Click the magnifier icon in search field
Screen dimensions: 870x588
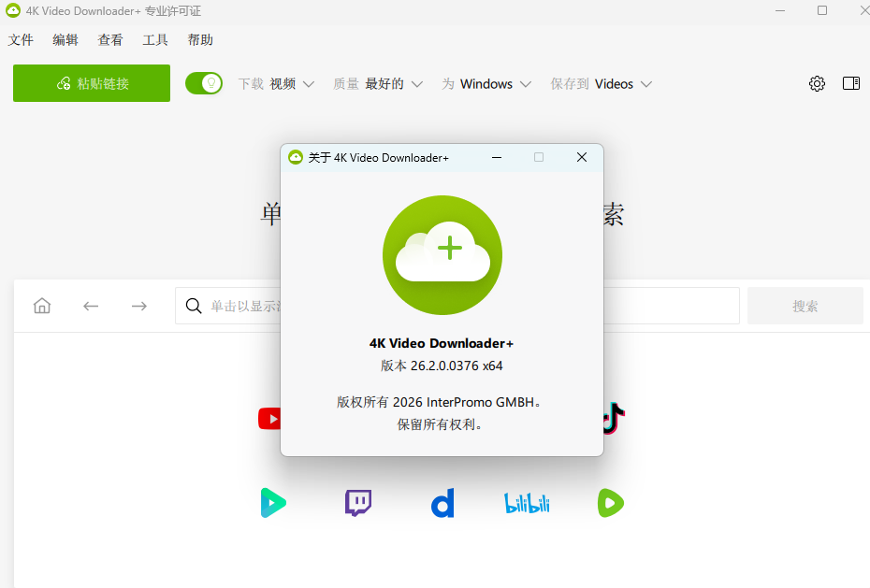pyautogui.click(x=194, y=306)
